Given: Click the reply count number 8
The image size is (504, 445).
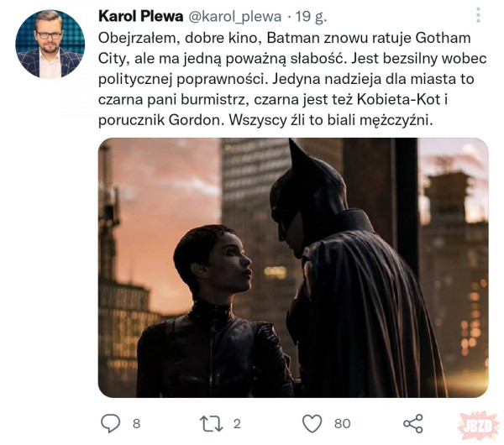Looking at the screenshot, I should (x=136, y=423).
